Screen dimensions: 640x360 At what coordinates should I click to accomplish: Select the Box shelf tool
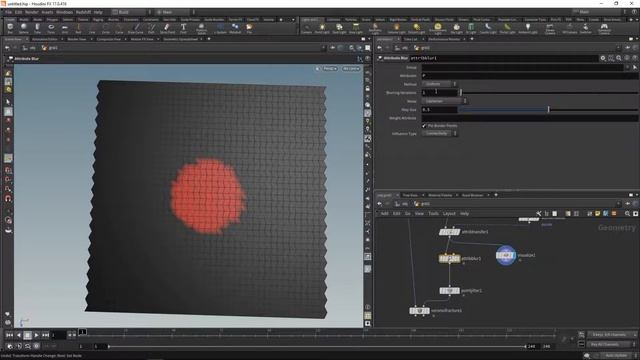click(10, 29)
